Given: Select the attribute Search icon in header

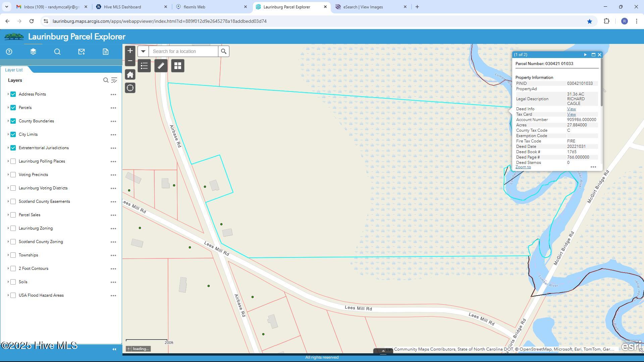Looking at the screenshot, I should [57, 52].
